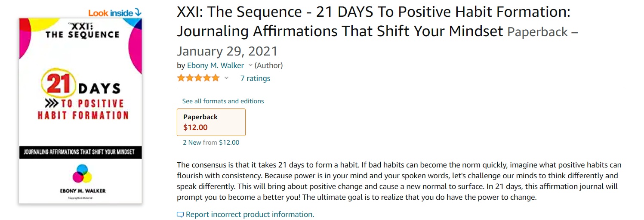This screenshot has height=220, width=644.
Task: Click the overlapping color circles logo on cover
Action: 82,173
